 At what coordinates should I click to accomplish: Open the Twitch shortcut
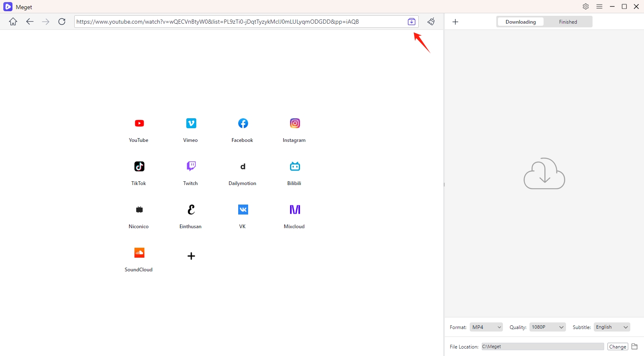(x=191, y=166)
